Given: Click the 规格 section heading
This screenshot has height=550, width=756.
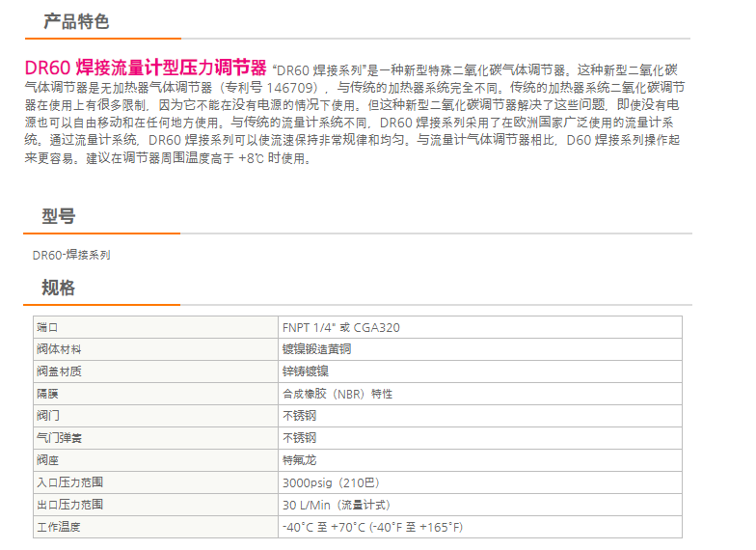Looking at the screenshot, I should click(x=58, y=288).
